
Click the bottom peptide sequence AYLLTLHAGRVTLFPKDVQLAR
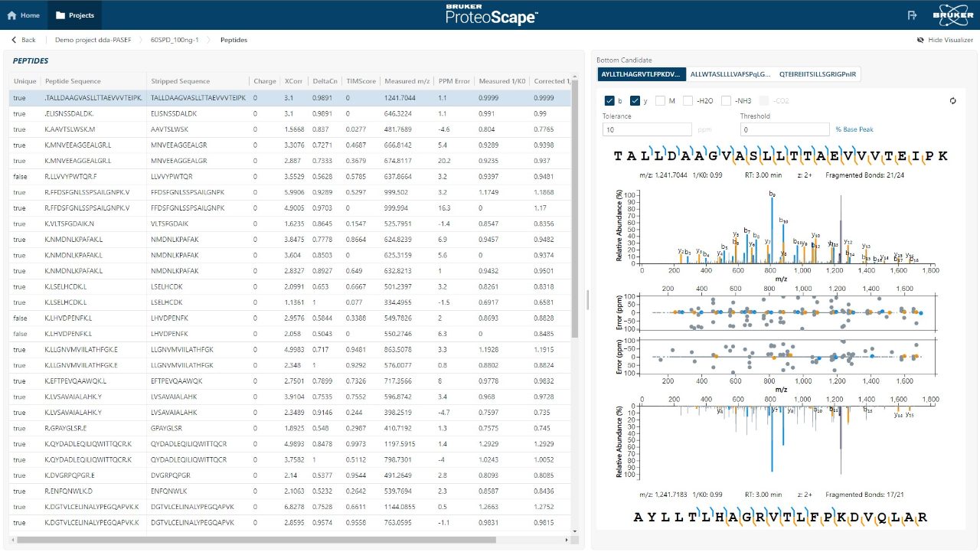(x=781, y=517)
